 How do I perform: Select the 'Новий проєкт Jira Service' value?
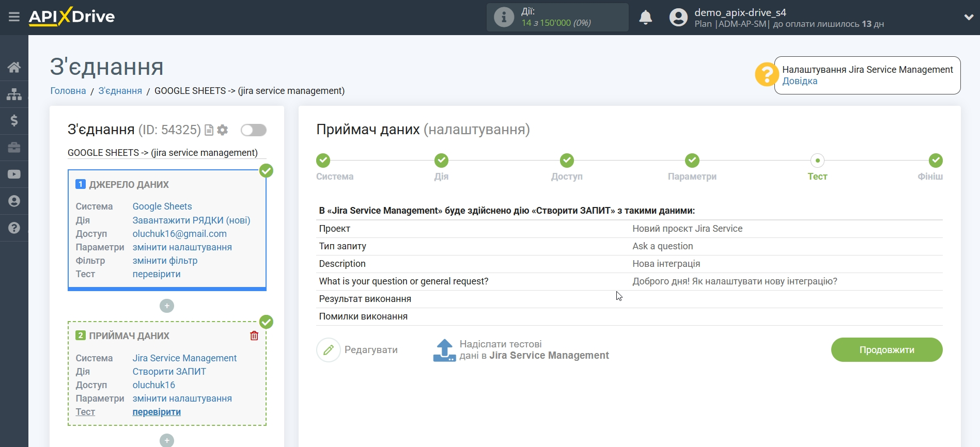click(x=687, y=229)
